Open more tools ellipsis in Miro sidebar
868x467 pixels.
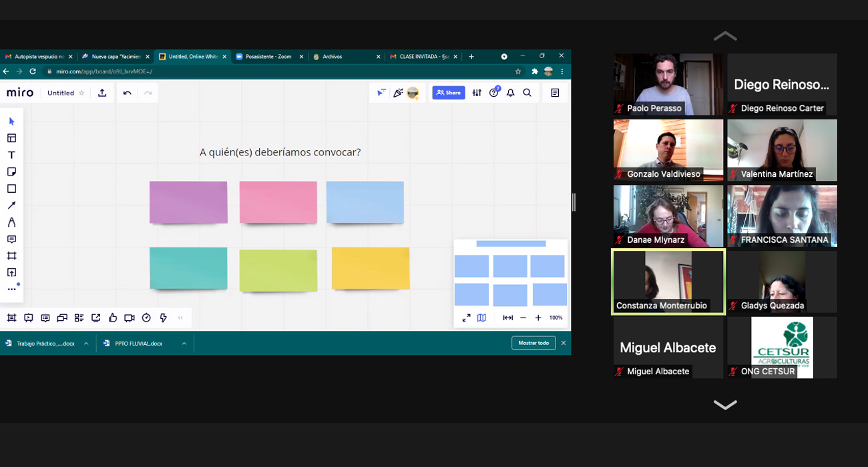[11, 289]
